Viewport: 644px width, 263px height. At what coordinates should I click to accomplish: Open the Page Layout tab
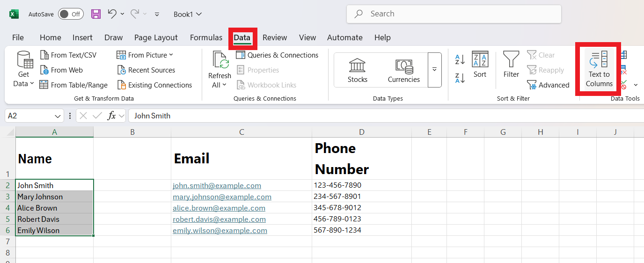(x=156, y=37)
